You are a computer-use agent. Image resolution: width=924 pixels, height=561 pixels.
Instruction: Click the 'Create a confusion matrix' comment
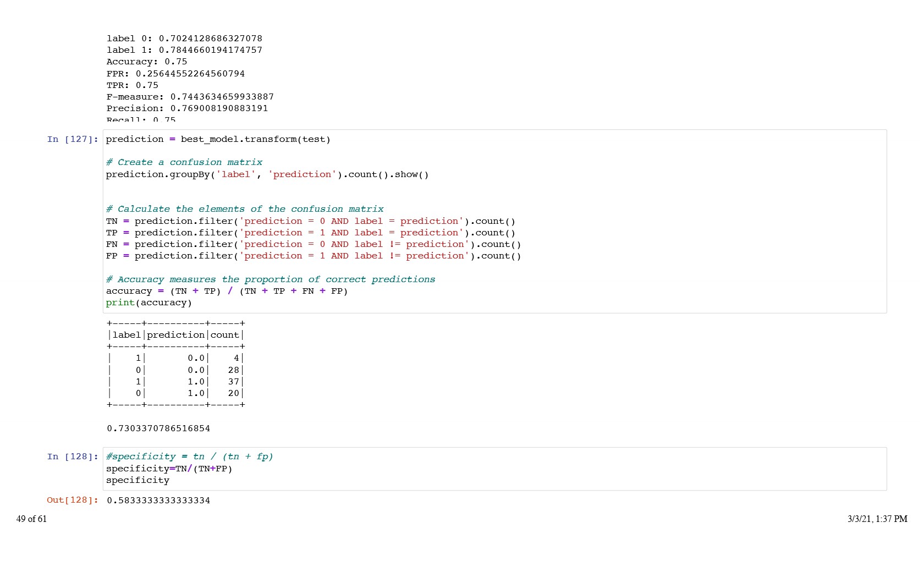184,162
